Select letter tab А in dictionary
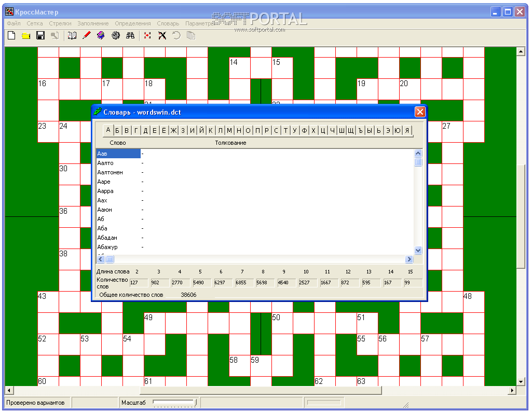 click(108, 130)
